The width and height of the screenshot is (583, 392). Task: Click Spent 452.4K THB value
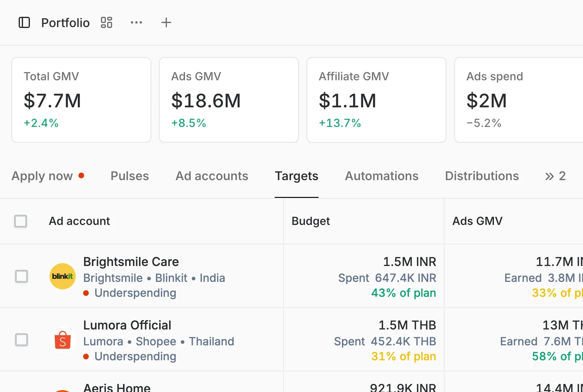point(385,341)
